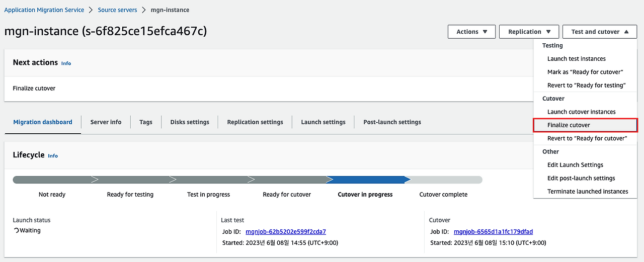
Task: Open the Replication dropdown
Action: (529, 32)
